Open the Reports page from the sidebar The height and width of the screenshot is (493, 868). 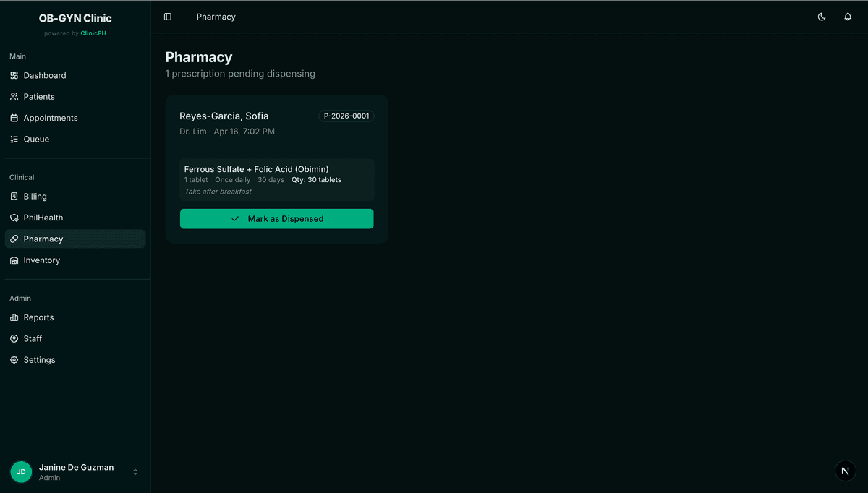click(x=38, y=317)
